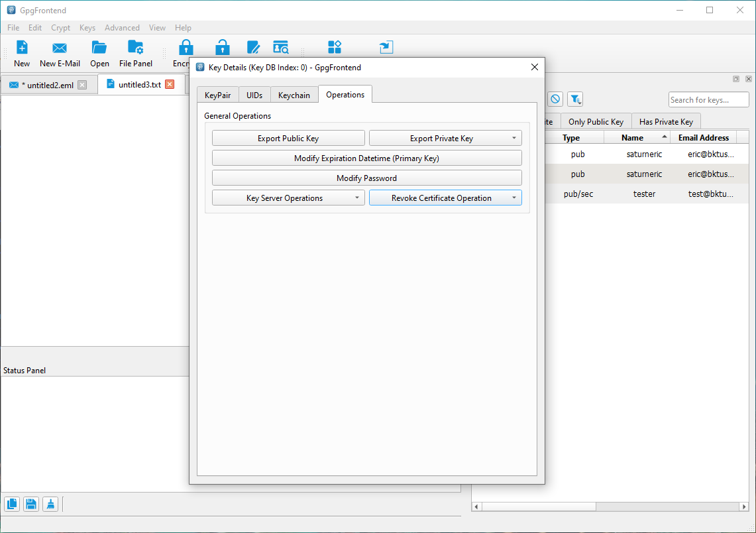This screenshot has width=756, height=533.
Task: Open the Advanced menu
Action: click(122, 27)
